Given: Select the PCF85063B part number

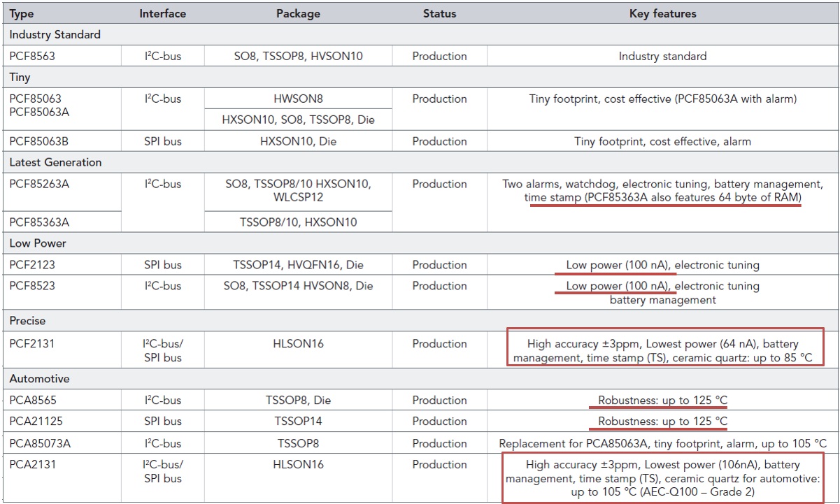Looking at the screenshot, I should coord(38,141).
